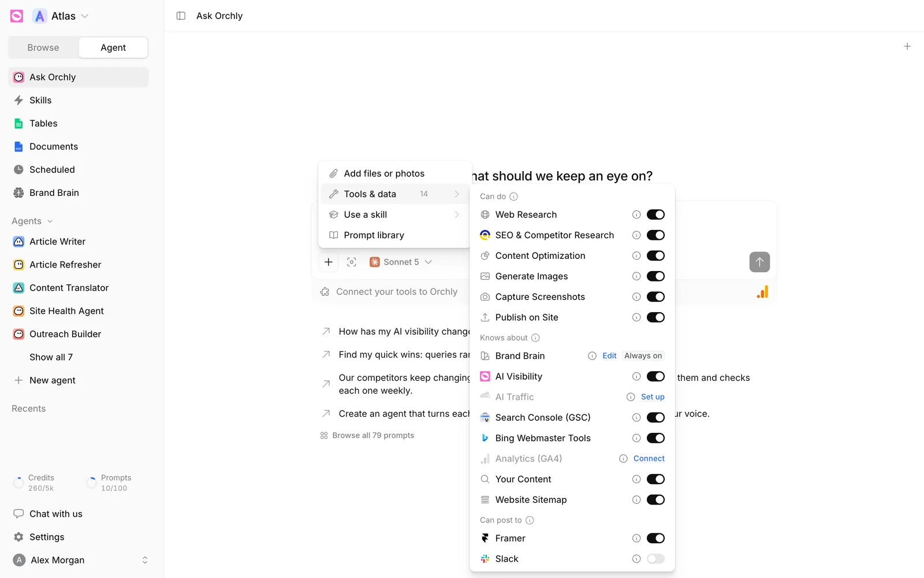The height and width of the screenshot is (578, 924).
Task: Open the Sonnet 5 model dropdown
Action: tap(401, 262)
